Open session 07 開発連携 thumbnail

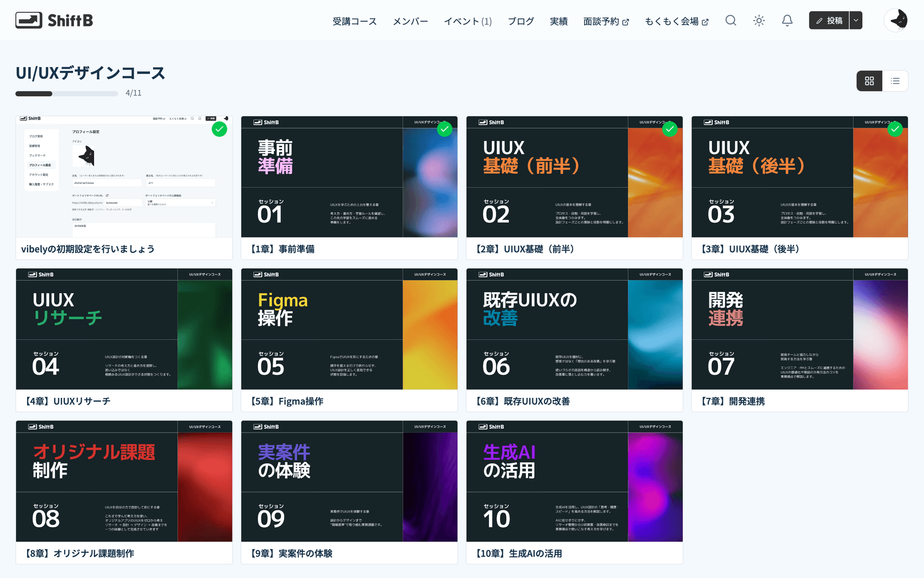click(800, 329)
